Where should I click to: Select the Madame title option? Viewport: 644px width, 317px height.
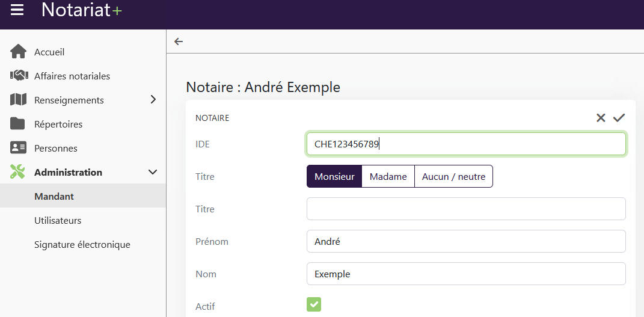(388, 177)
